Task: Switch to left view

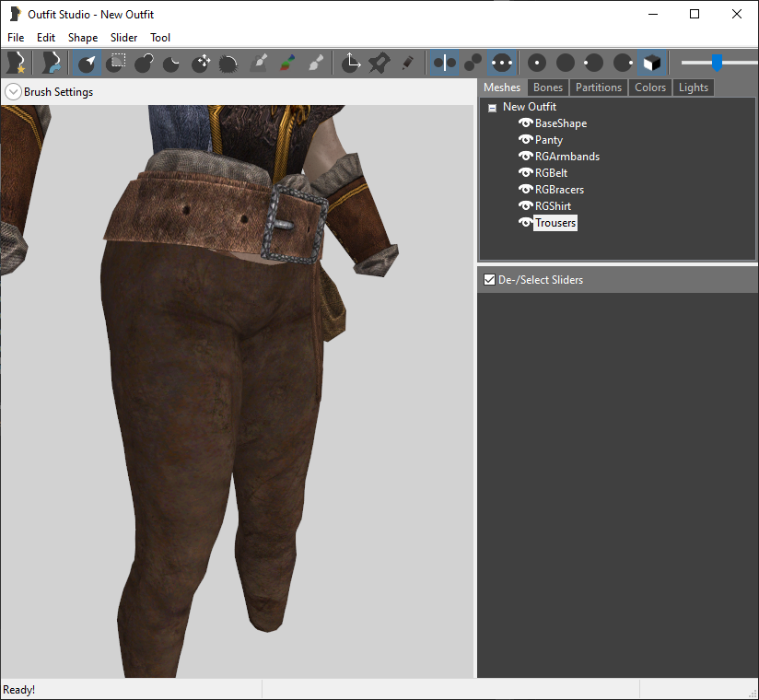Action: [593, 63]
